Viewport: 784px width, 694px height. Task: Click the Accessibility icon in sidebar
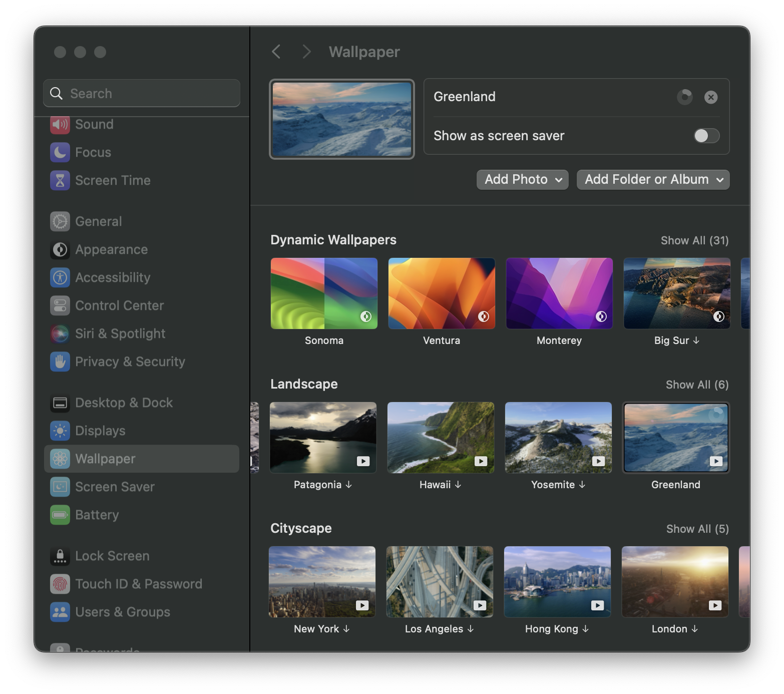(x=60, y=277)
